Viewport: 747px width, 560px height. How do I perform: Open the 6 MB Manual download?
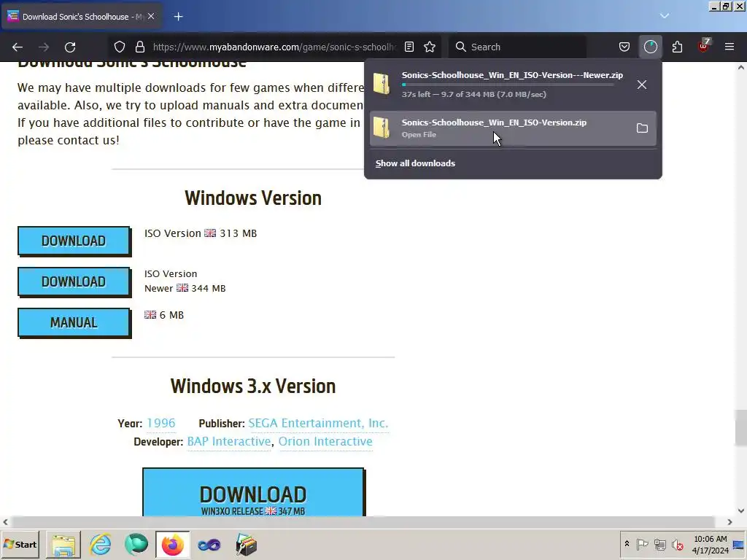(x=74, y=323)
